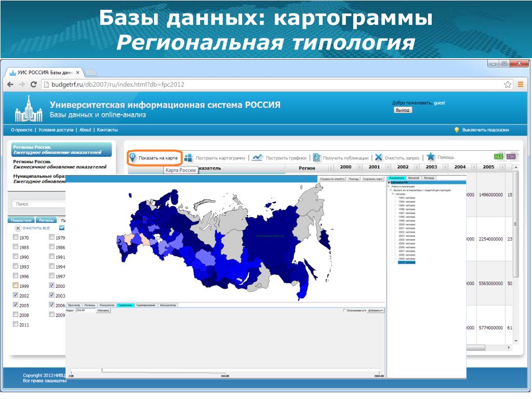Viewport: 532px width, 399px height.
Task: Open the Калькулятор tab
Action: (168, 305)
